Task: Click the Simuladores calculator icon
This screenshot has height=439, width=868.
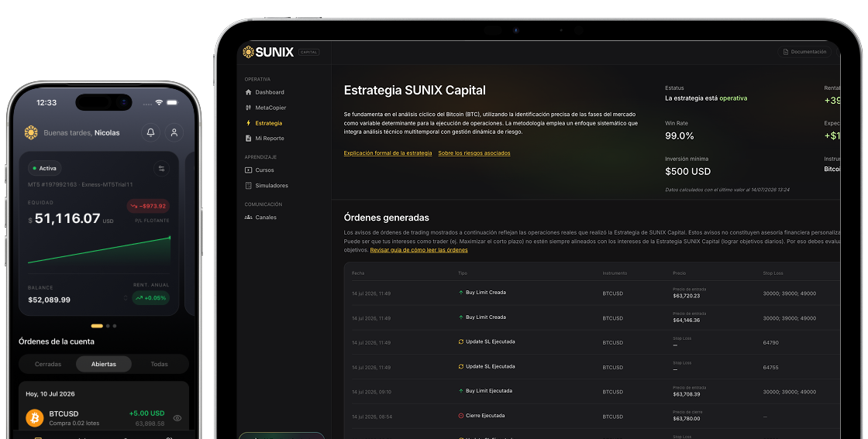Action: click(248, 186)
